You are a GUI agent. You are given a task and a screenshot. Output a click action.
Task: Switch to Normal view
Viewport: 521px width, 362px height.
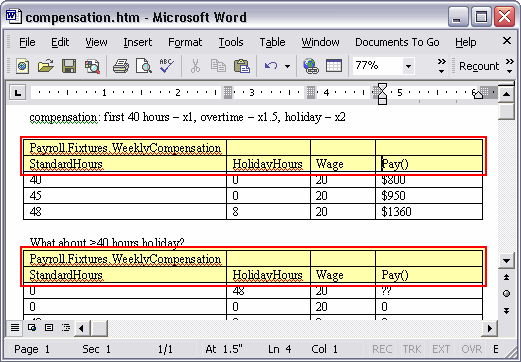tap(15, 328)
